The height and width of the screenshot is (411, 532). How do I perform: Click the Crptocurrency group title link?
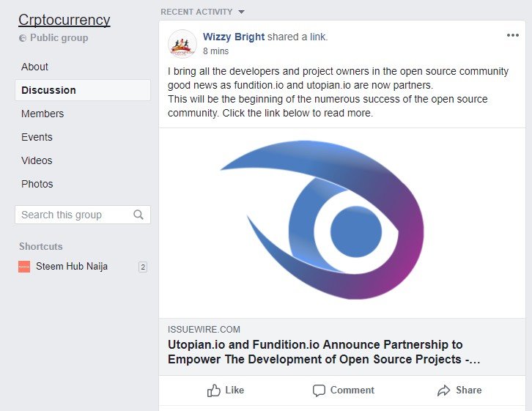click(64, 20)
